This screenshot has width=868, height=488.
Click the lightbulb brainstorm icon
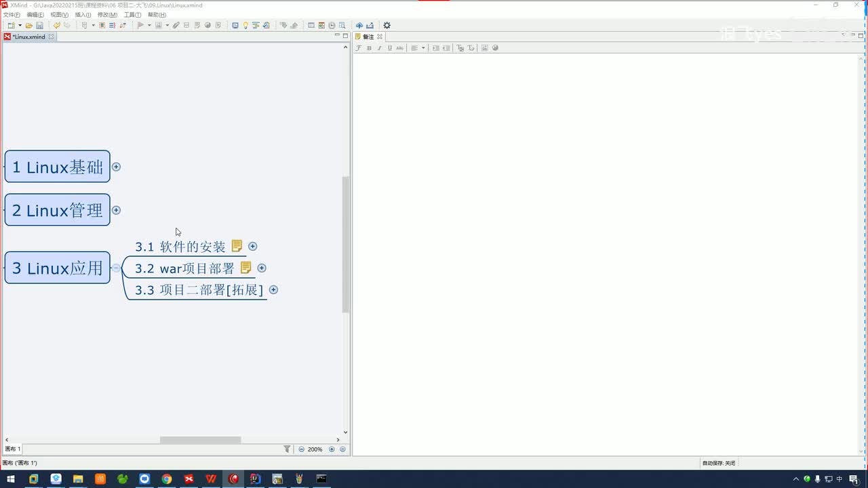(x=245, y=26)
